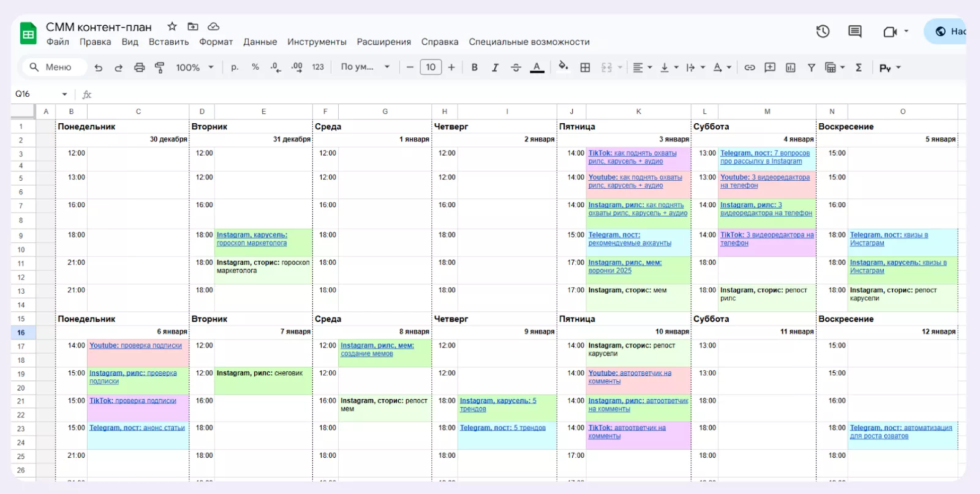The image size is (980, 494).
Task: Create a filter funnel icon
Action: click(811, 67)
